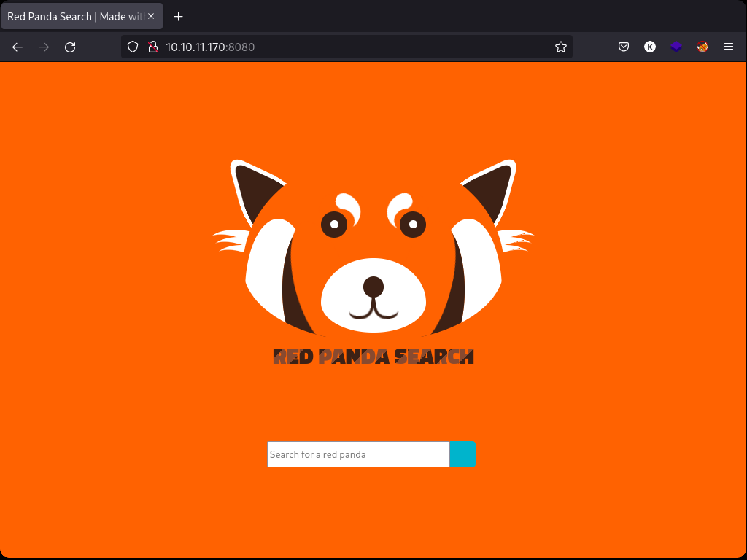
Task: Open the FoxyProxy extension icon
Action: coord(702,47)
